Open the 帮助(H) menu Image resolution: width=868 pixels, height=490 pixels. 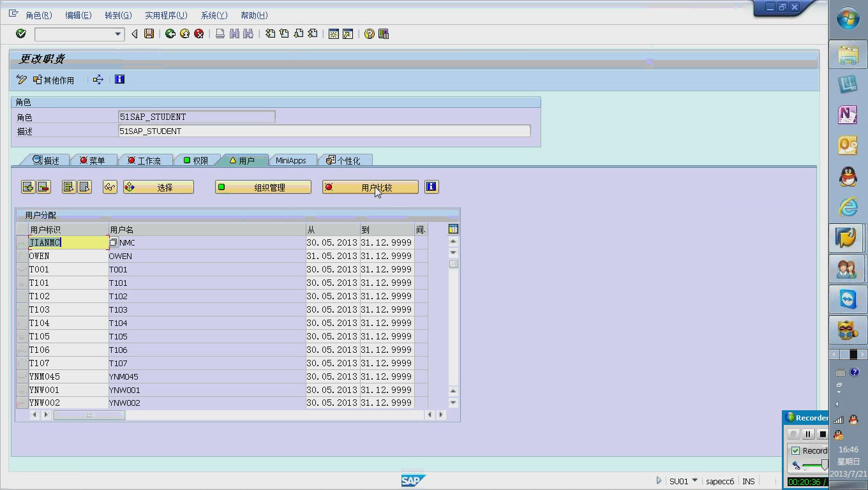[x=254, y=15]
